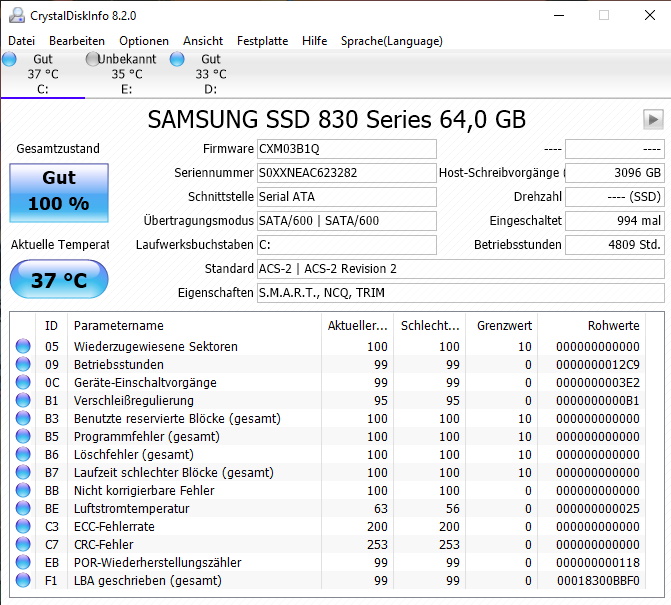This screenshot has height=605, width=671.
Task: Click the Schlecht... column header
Action: pyautogui.click(x=430, y=326)
